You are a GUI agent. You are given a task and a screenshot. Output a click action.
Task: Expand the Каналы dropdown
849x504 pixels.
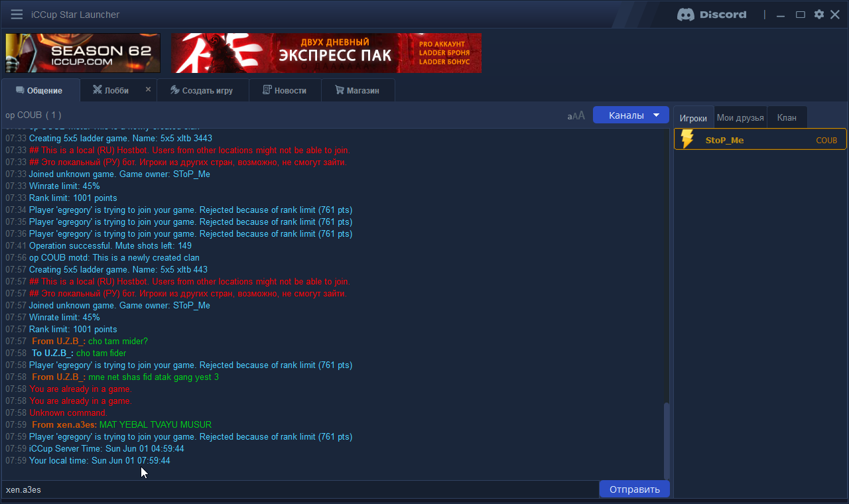click(631, 115)
